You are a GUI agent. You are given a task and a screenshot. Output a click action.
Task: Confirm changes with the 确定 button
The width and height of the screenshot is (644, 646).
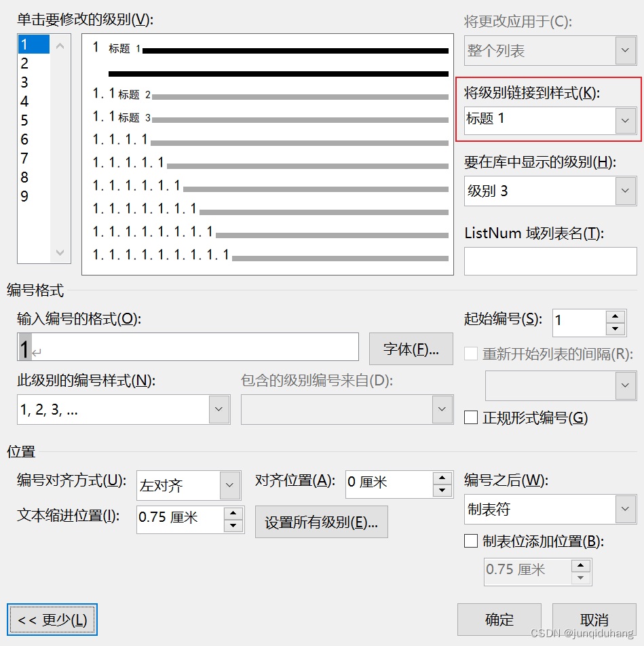point(499,620)
